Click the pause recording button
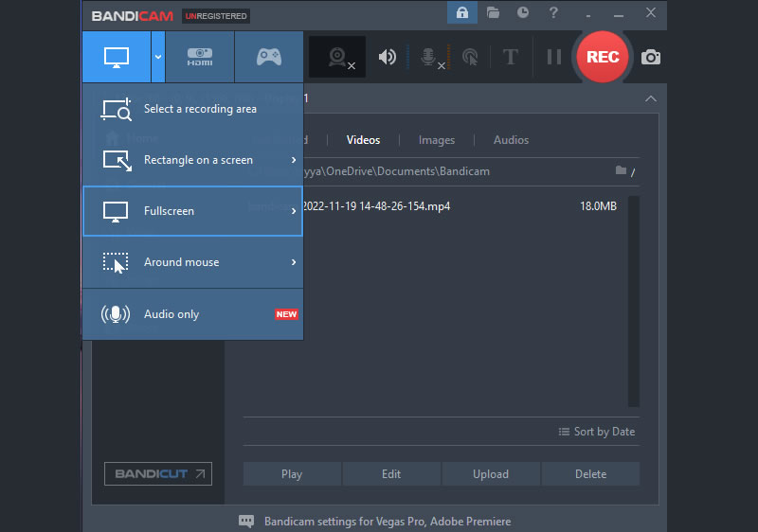Screen dimensions: 758x532 [x=554, y=57]
